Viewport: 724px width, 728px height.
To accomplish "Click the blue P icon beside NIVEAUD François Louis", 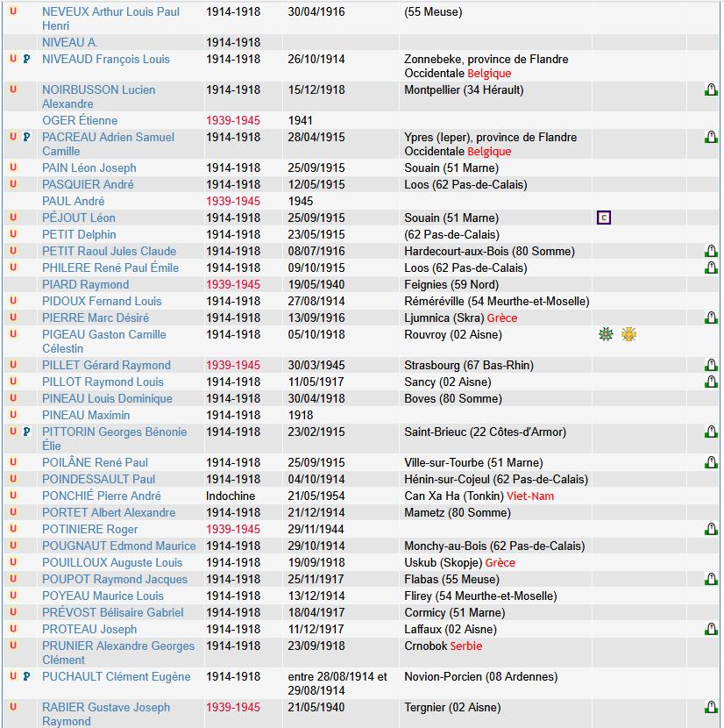I will point(26,60).
